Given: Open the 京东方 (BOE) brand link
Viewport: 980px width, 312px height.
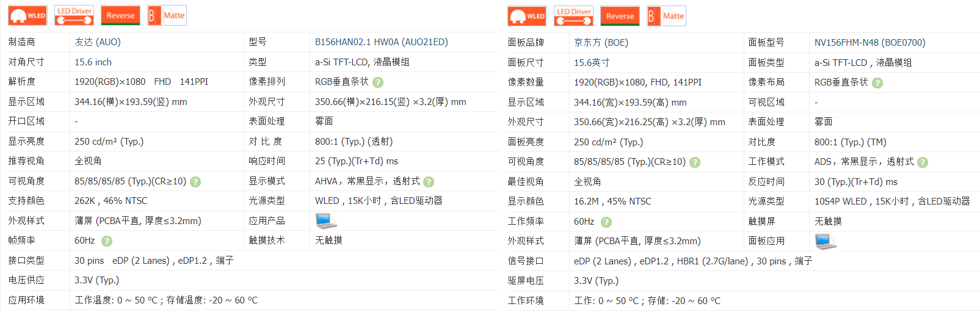Looking at the screenshot, I should click(x=601, y=43).
